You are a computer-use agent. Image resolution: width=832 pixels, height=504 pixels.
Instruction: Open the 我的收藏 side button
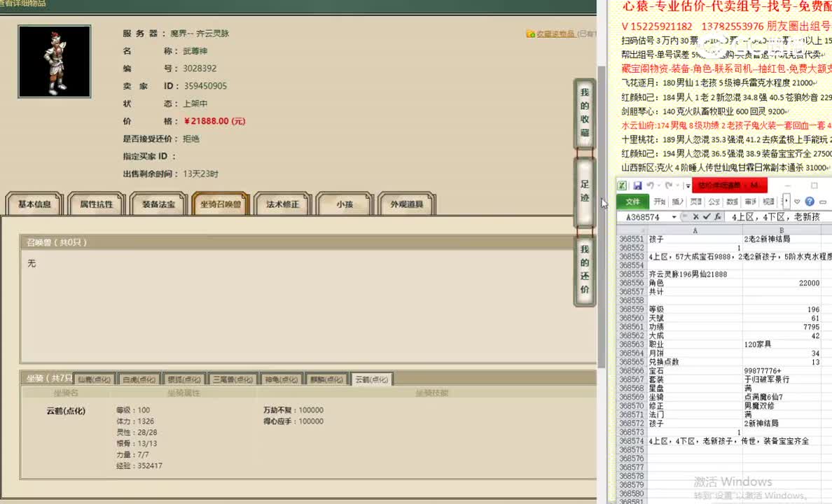584,113
